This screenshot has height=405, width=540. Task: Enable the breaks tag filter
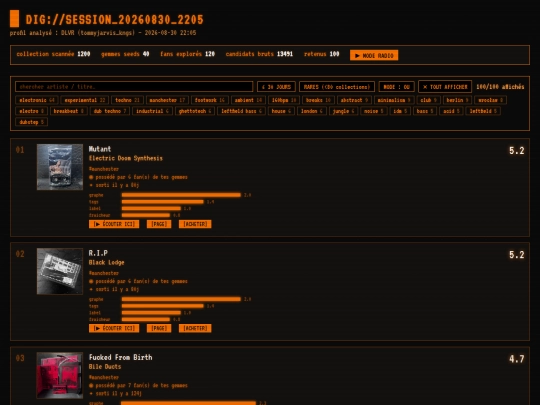click(318, 100)
